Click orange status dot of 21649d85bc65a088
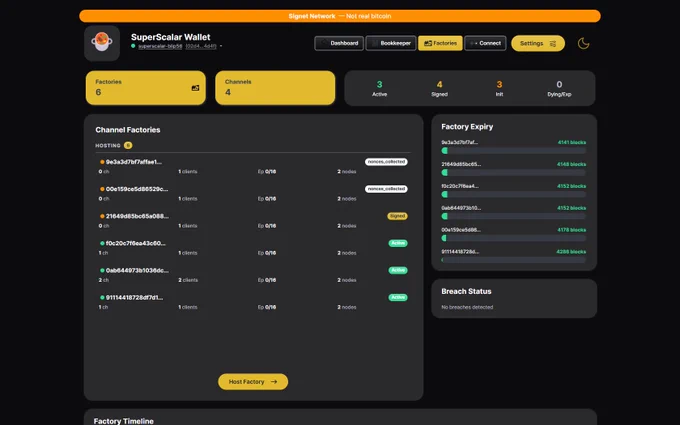This screenshot has width=680, height=425. click(x=102, y=216)
